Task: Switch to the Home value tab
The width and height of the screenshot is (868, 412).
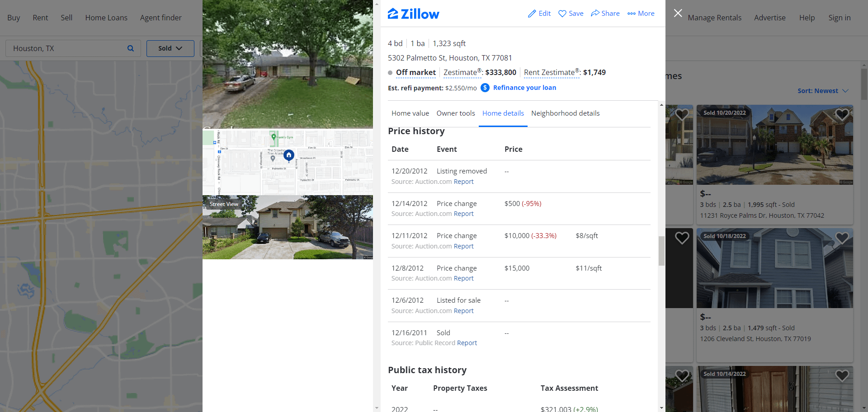Action: coord(410,113)
